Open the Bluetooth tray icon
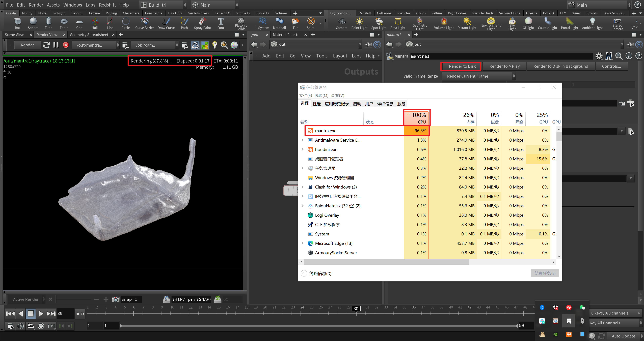 pyautogui.click(x=542, y=307)
